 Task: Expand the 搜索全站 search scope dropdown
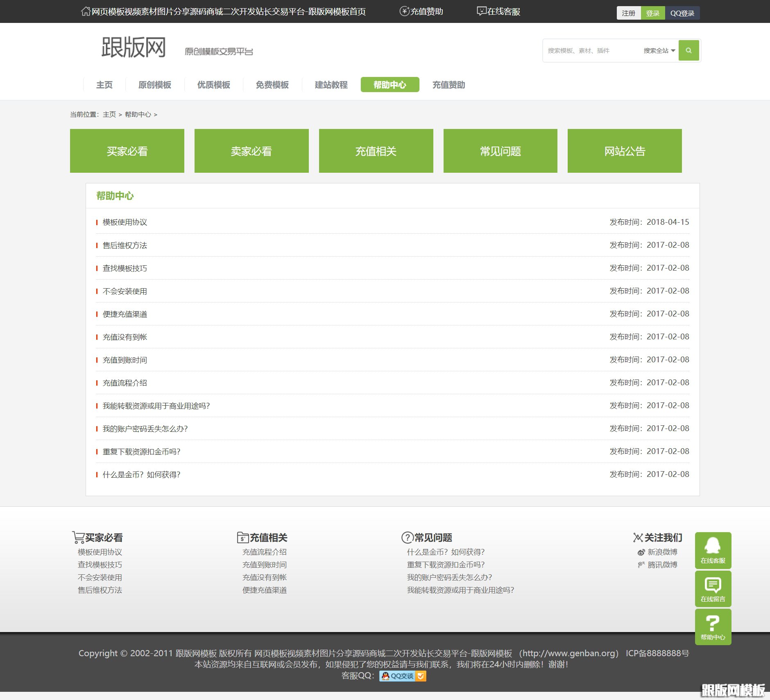point(659,51)
